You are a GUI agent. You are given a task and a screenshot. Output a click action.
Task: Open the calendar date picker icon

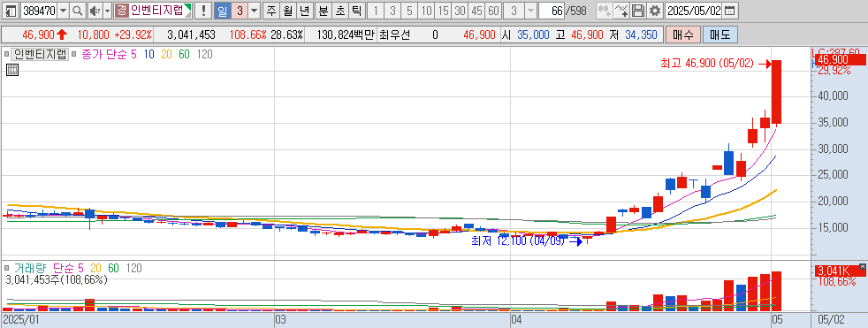click(x=731, y=10)
